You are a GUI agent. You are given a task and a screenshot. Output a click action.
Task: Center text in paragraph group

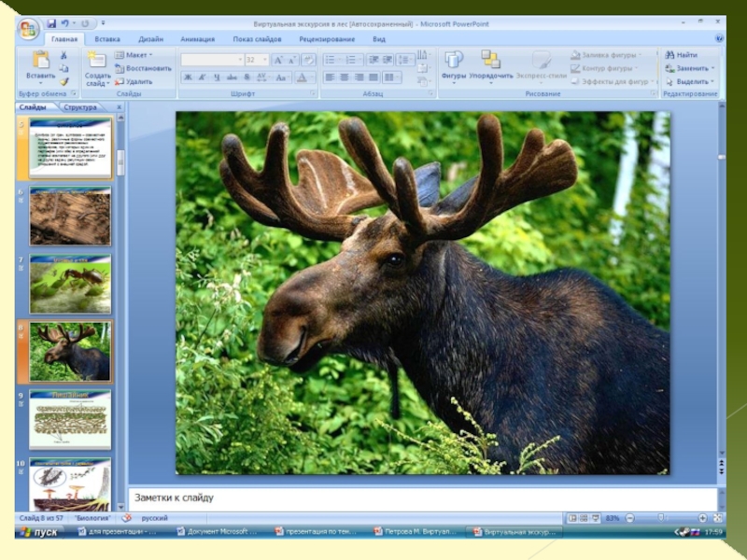(345, 77)
